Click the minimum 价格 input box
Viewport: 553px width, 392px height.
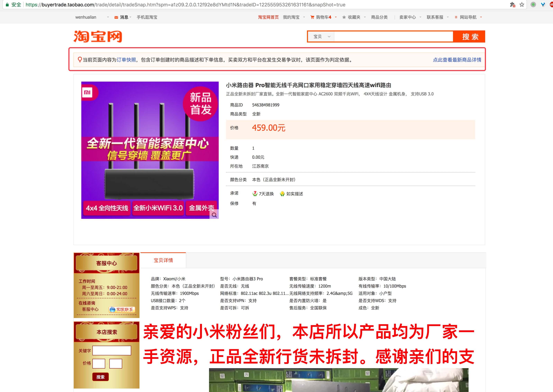pyautogui.click(x=99, y=363)
